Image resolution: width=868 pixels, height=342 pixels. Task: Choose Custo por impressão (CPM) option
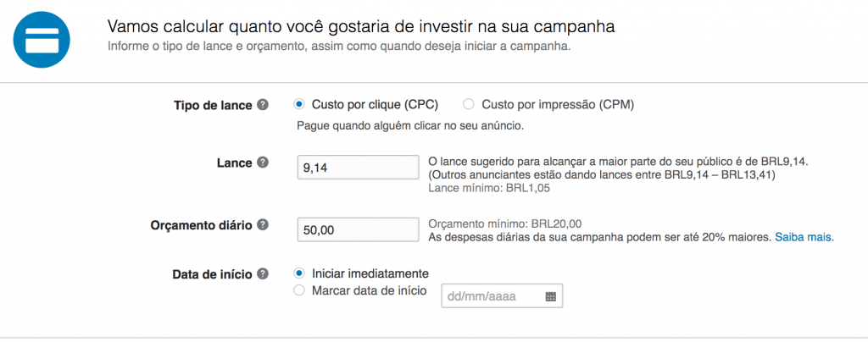(x=468, y=105)
